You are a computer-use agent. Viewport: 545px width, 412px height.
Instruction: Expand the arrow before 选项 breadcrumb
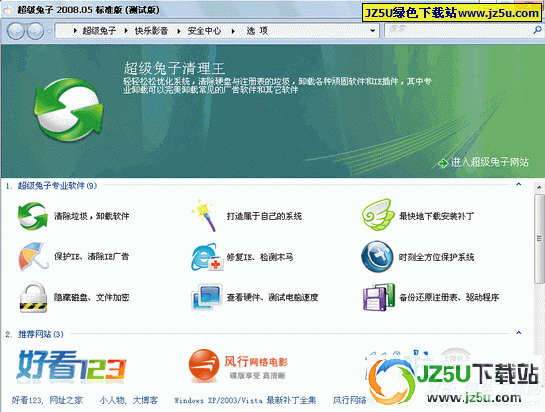[x=233, y=31]
